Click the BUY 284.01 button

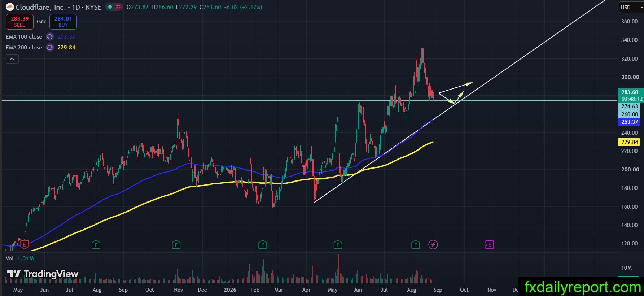(63, 22)
